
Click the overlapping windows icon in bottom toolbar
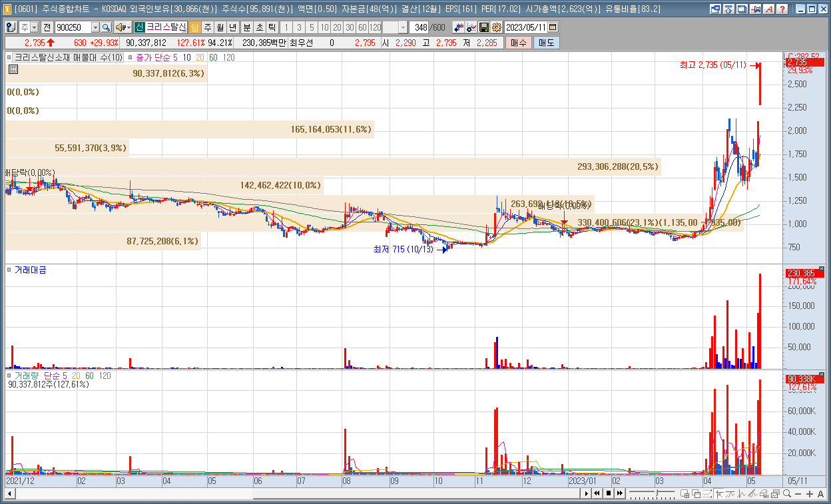click(x=696, y=493)
